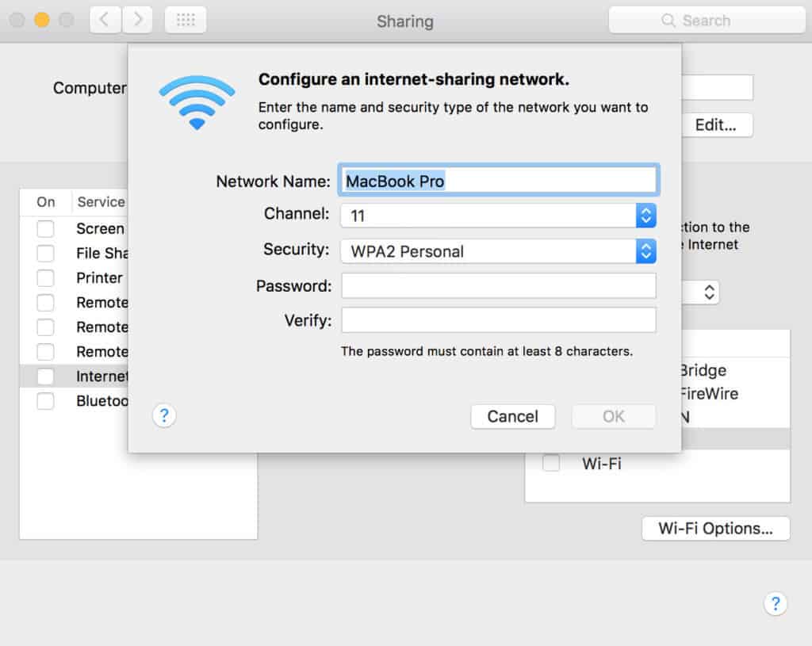Click the Wi-Fi icon in the dialog header
Image resolution: width=812 pixels, height=646 pixels.
[x=196, y=102]
